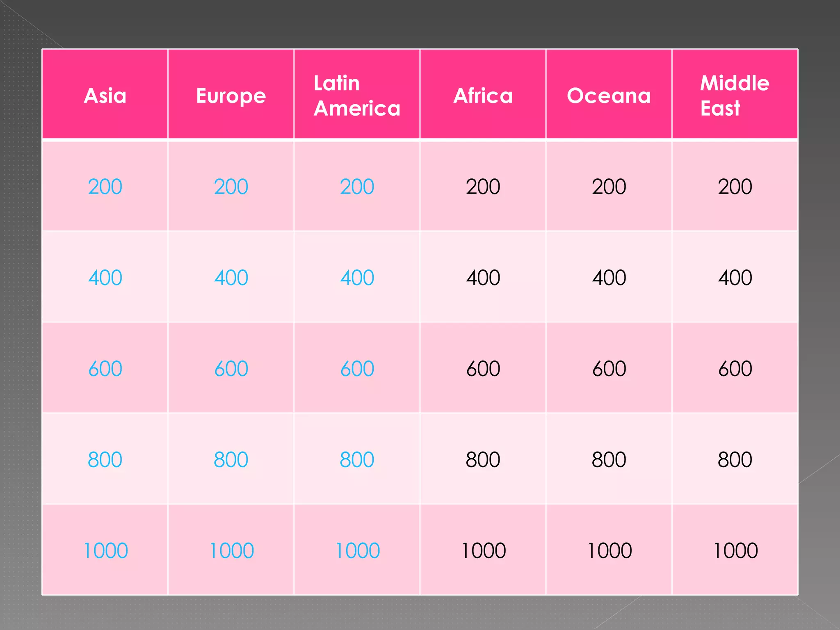The height and width of the screenshot is (630, 840).
Task: Click the Africa 1000 cell
Action: click(x=483, y=550)
